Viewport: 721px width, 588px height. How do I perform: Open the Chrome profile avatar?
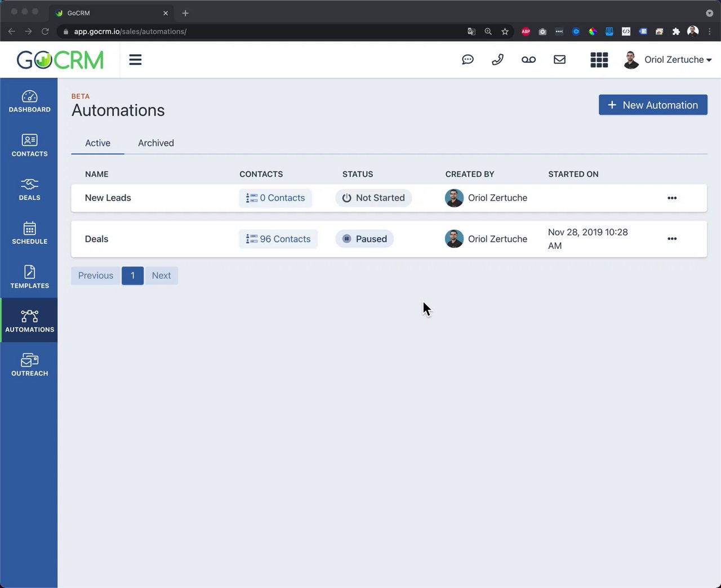click(693, 32)
